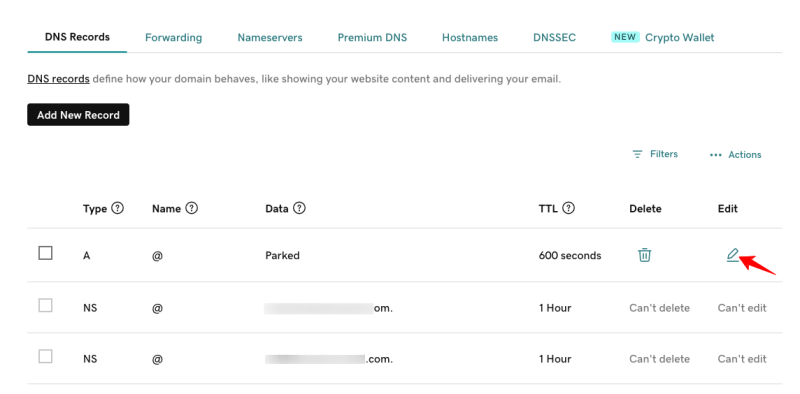The height and width of the screenshot is (394, 800).
Task: Switch to the Nameservers tab
Action: (270, 38)
